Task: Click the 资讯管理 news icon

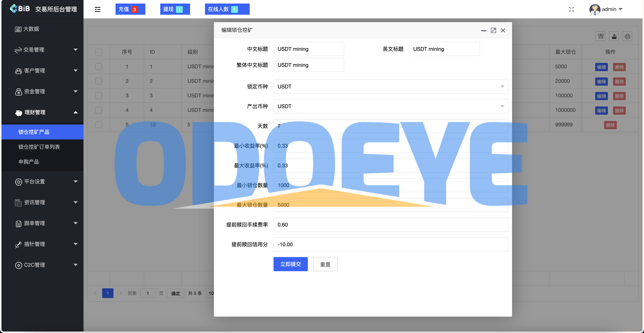Action: 18,203
